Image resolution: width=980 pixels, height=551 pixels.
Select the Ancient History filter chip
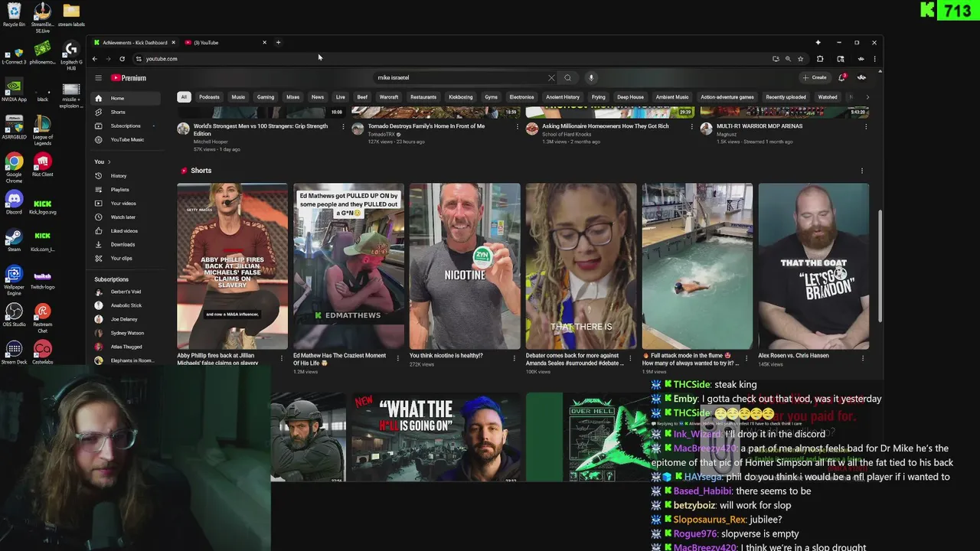coord(563,97)
